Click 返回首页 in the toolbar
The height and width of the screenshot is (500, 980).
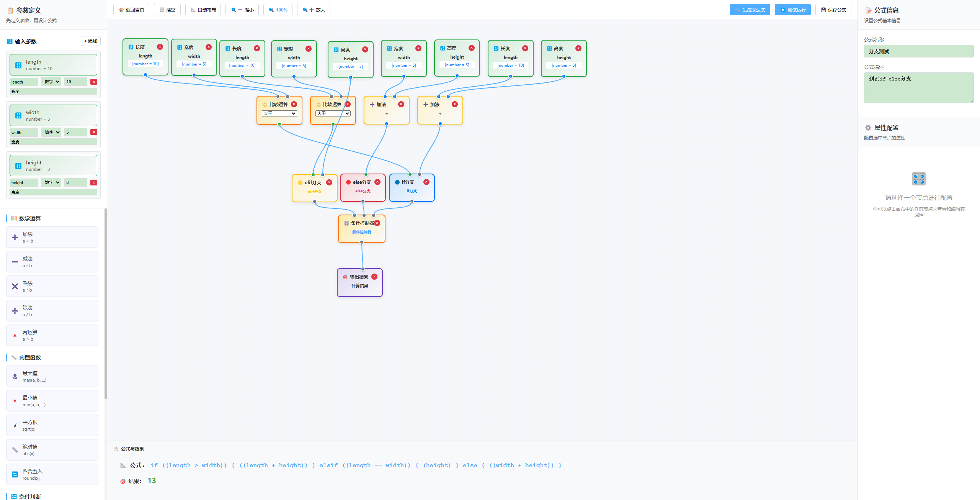click(x=131, y=10)
